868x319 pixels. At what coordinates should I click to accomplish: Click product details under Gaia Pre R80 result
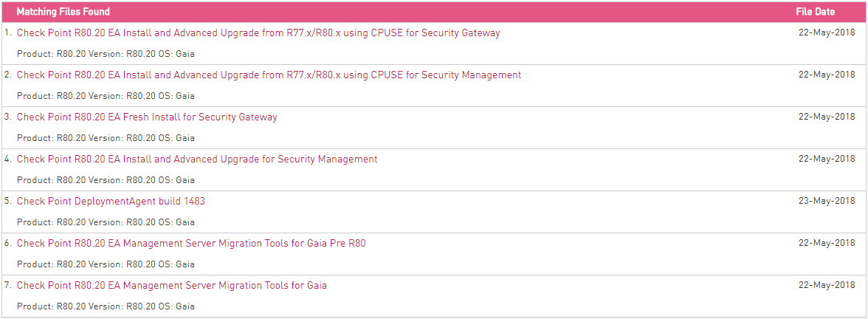(106, 264)
